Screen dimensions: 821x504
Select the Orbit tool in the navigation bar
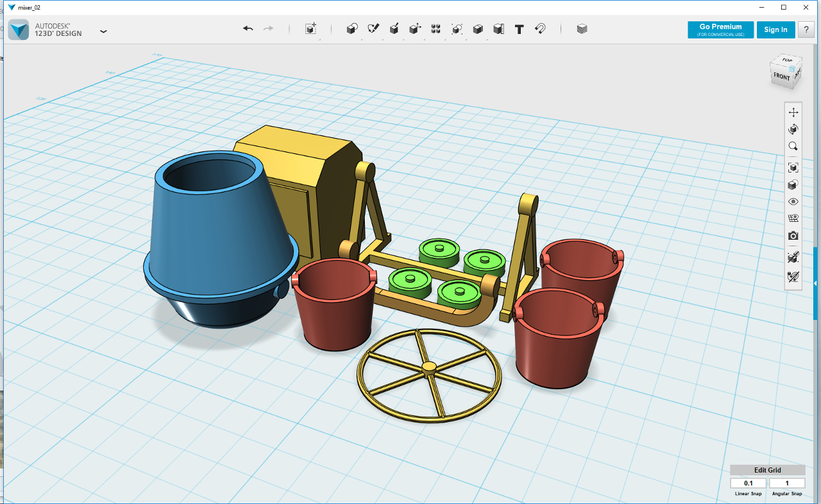793,129
